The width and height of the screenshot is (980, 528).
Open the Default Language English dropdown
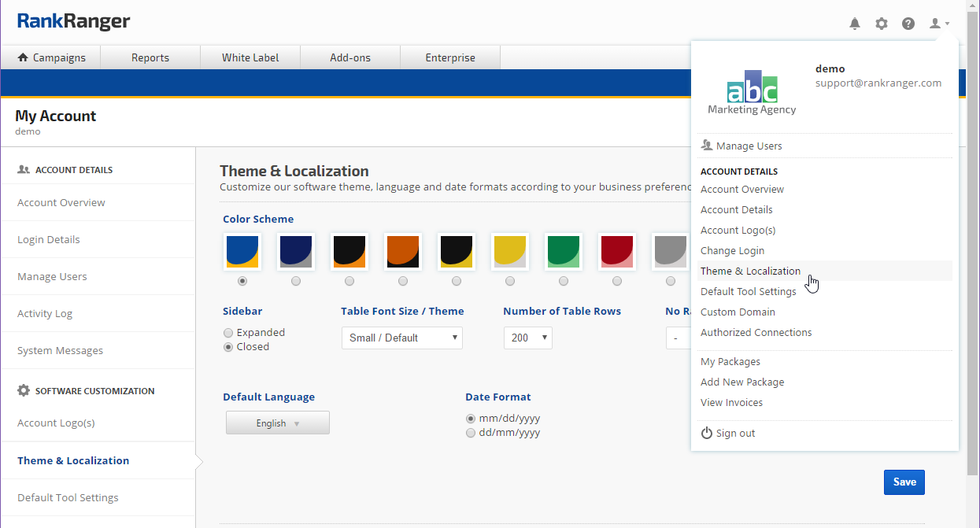click(x=278, y=423)
